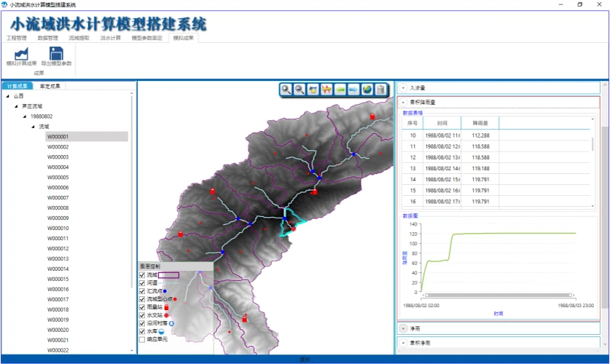The width and height of the screenshot is (610, 364).
Task: Collapse the 19880802 tree node
Action: tap(25, 116)
